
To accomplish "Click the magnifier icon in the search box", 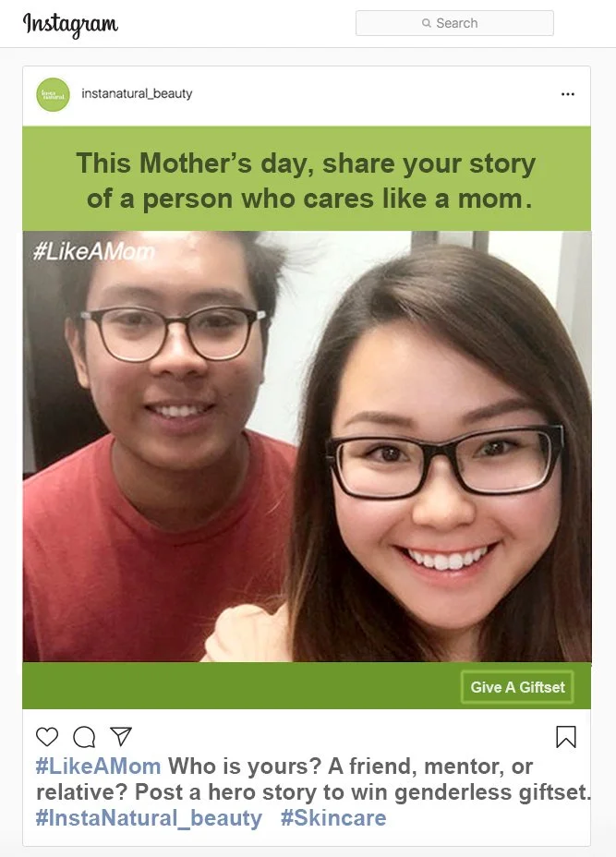I will pos(427,23).
